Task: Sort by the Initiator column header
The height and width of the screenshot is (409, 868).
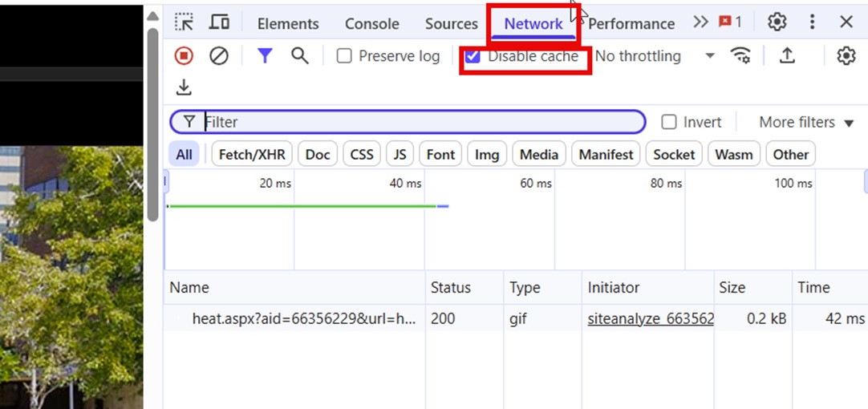Action: (647, 287)
